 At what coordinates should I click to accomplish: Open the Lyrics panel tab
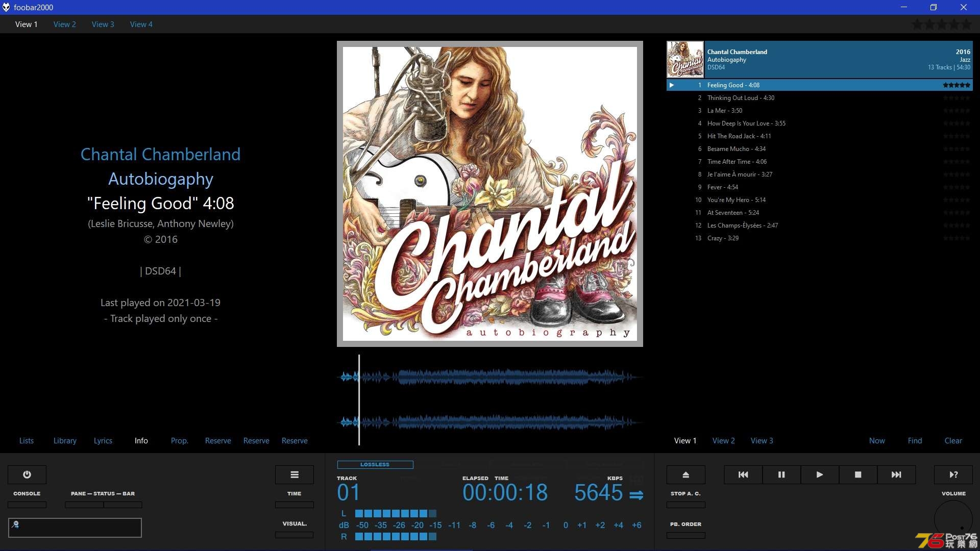[x=103, y=441]
